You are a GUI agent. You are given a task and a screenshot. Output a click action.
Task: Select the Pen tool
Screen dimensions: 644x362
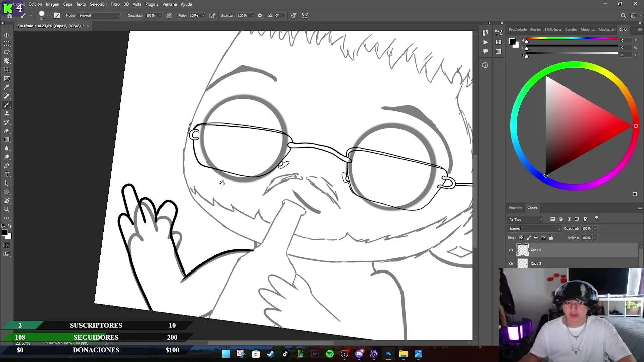(7, 166)
